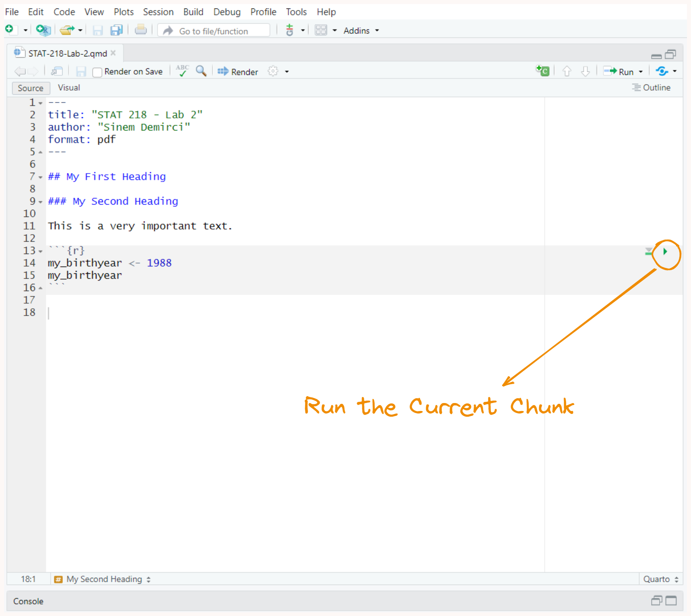The width and height of the screenshot is (691, 616).
Task: Click the green Run Current Chunk arrow
Action: 665,252
